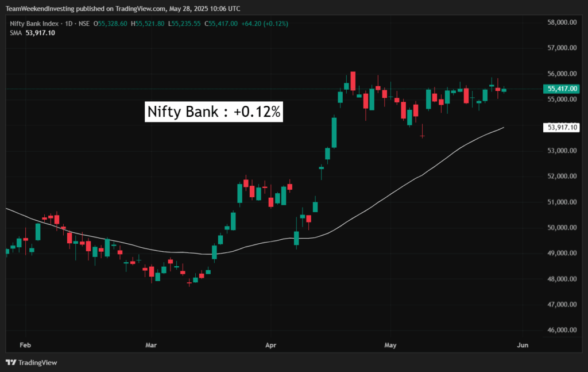The image size is (588, 372).
Task: Click the Feb label on the time axis
Action: coord(25,345)
